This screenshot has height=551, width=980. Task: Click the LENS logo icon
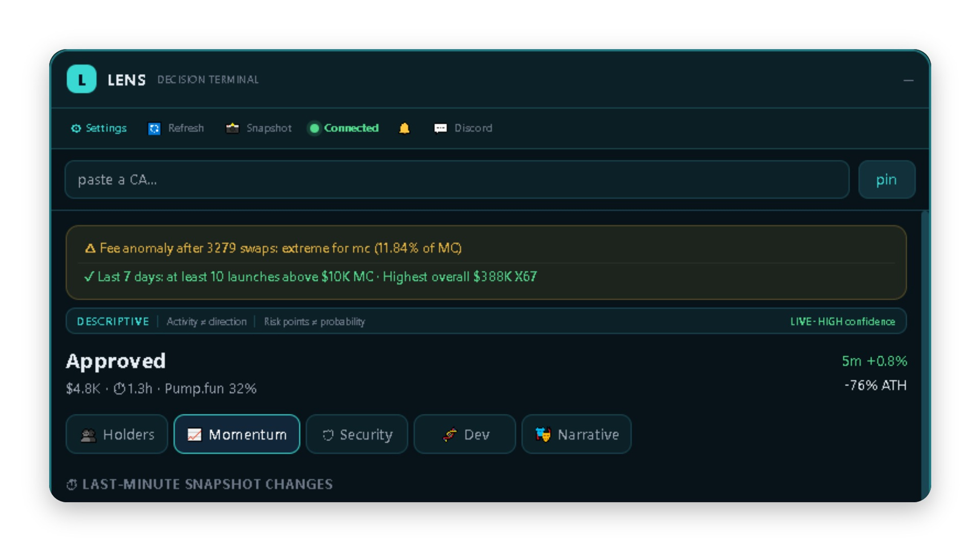[81, 79]
